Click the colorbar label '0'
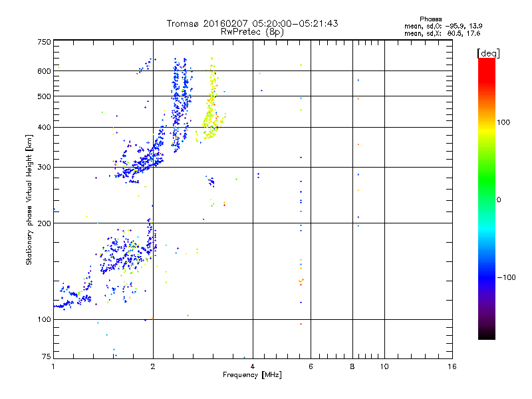This screenshot has height=399, width=532. click(x=499, y=199)
